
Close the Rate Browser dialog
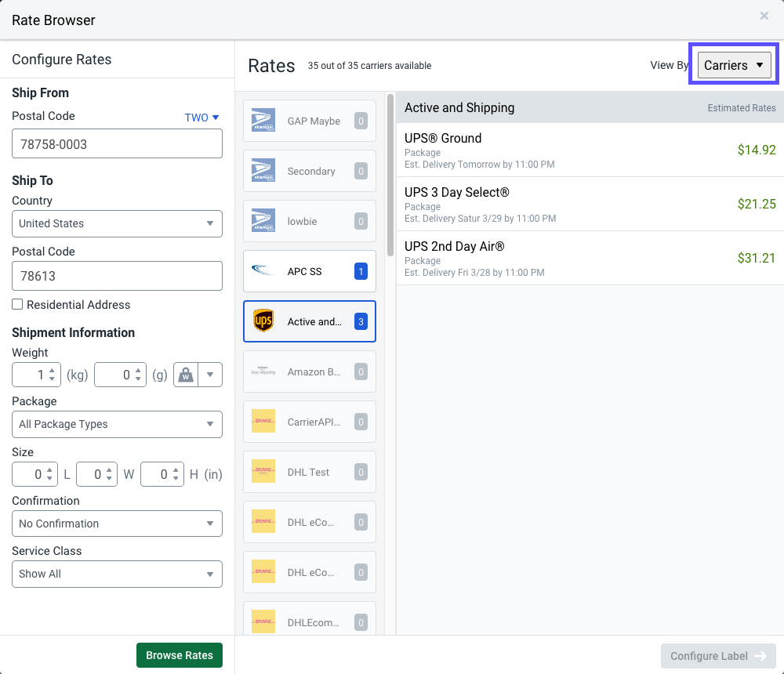click(x=764, y=16)
